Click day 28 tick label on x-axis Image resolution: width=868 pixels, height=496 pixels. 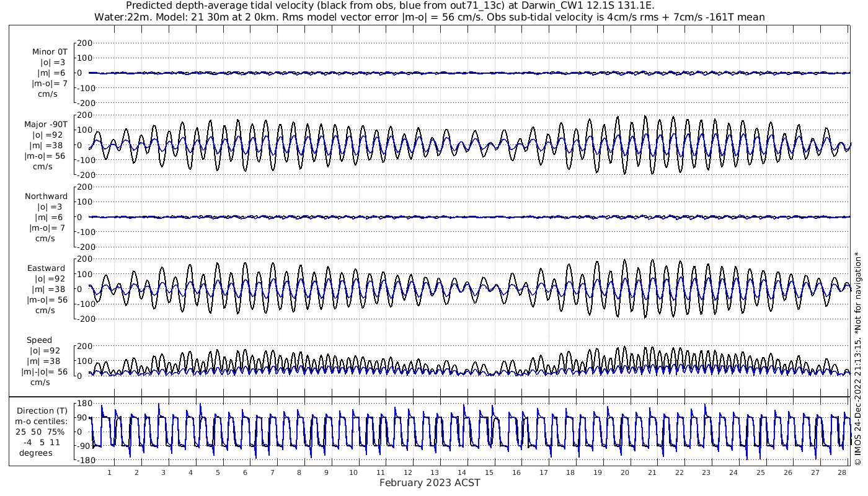pyautogui.click(x=842, y=472)
